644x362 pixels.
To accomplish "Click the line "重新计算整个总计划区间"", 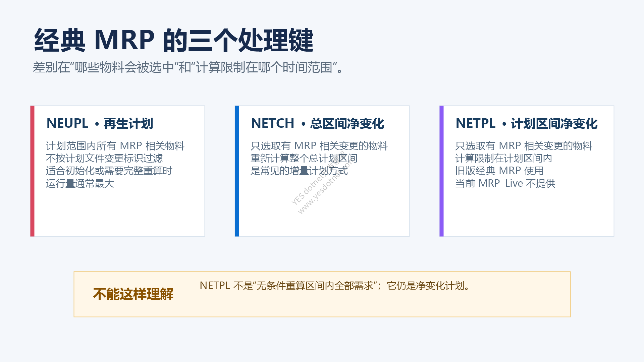I will [304, 158].
